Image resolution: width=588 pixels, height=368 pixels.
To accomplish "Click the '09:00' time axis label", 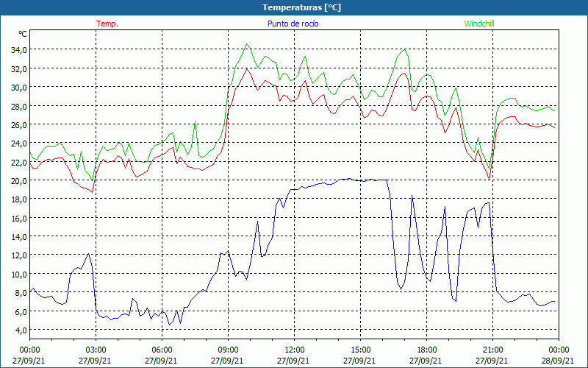I will click(x=229, y=350).
